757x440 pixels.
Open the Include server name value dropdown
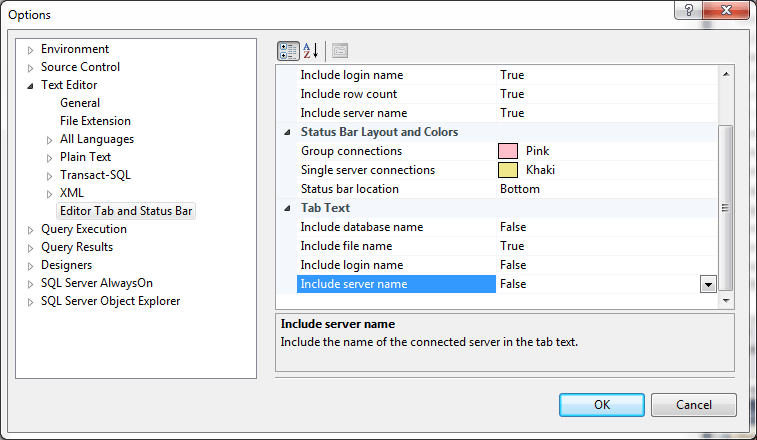(x=708, y=285)
